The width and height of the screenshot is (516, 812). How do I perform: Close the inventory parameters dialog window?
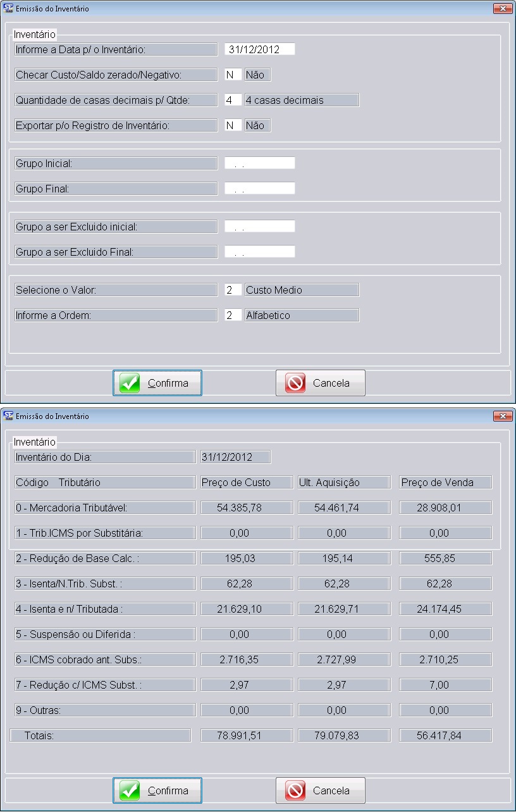(x=503, y=9)
